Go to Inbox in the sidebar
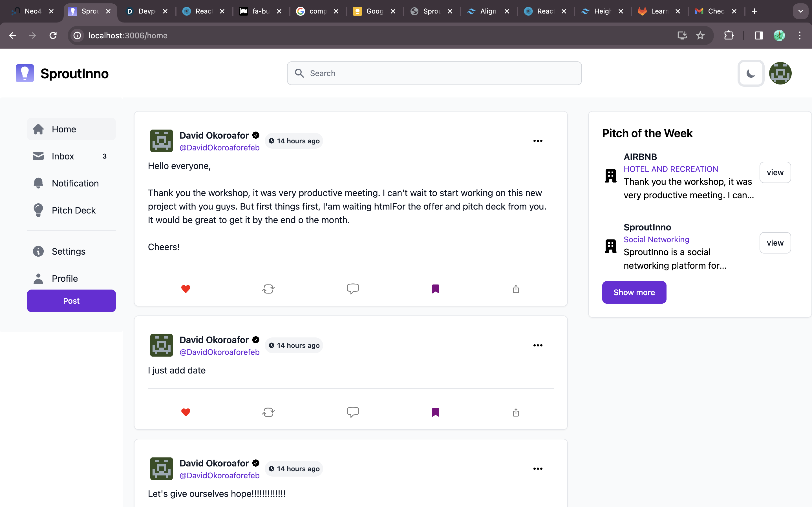This screenshot has width=812, height=507. 63,156
